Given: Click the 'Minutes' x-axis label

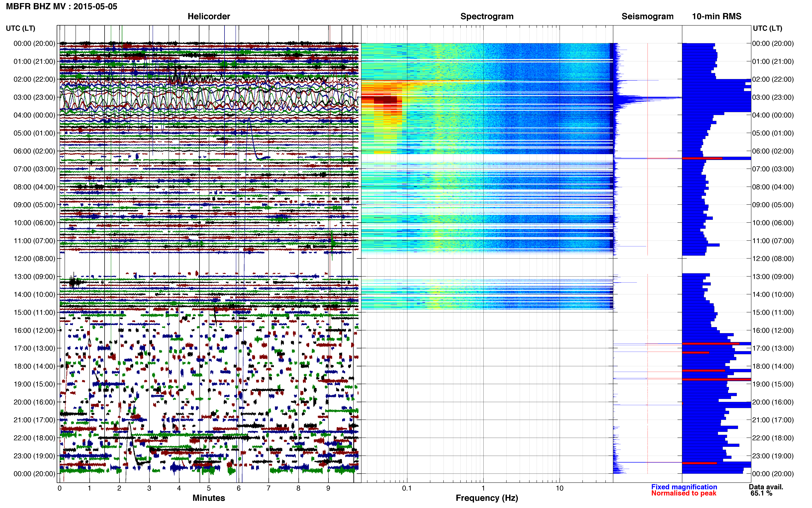Looking at the screenshot, I should 208,498.
